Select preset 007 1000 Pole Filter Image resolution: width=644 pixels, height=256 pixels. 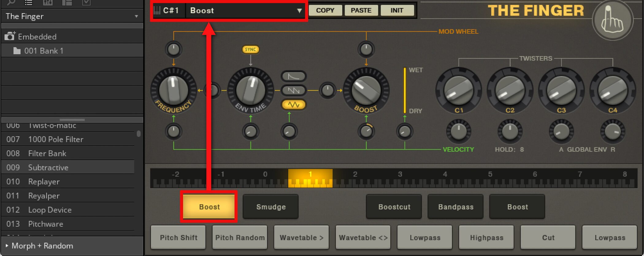(68, 139)
